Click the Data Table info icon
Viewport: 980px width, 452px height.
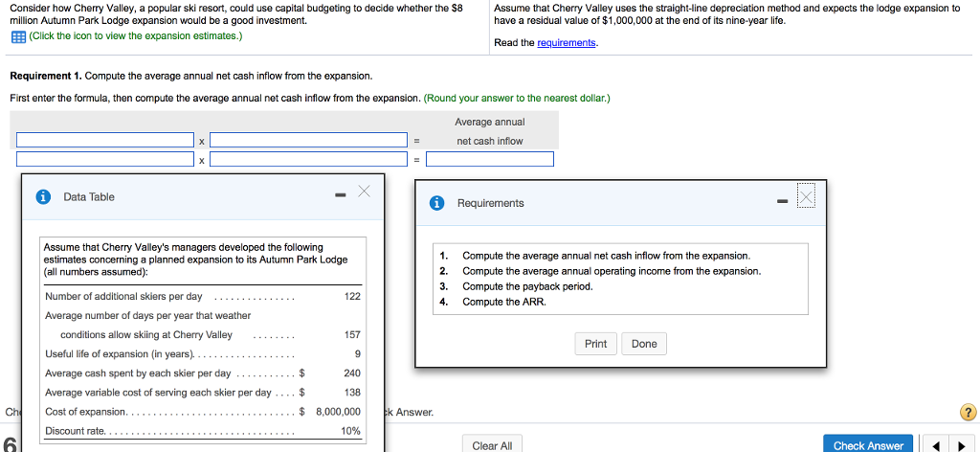pos(42,197)
